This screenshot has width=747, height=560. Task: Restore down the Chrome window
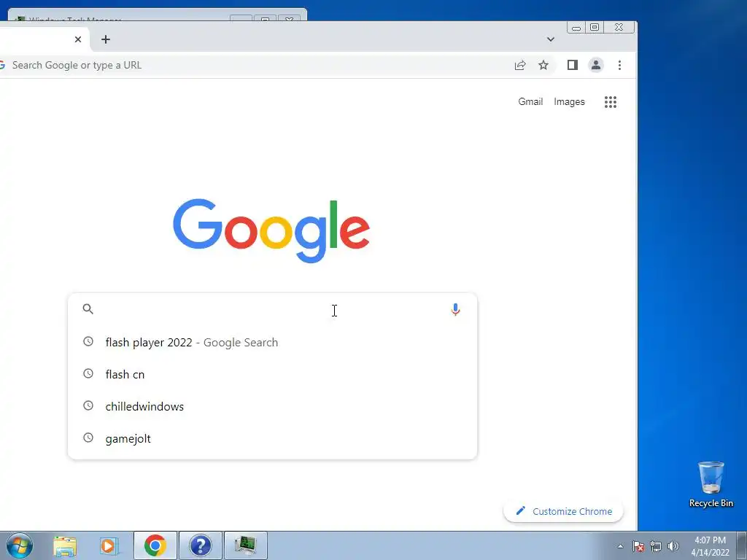pos(595,27)
